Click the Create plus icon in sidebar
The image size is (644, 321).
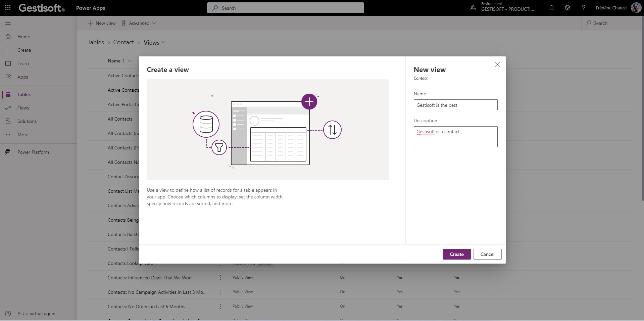coord(8,50)
